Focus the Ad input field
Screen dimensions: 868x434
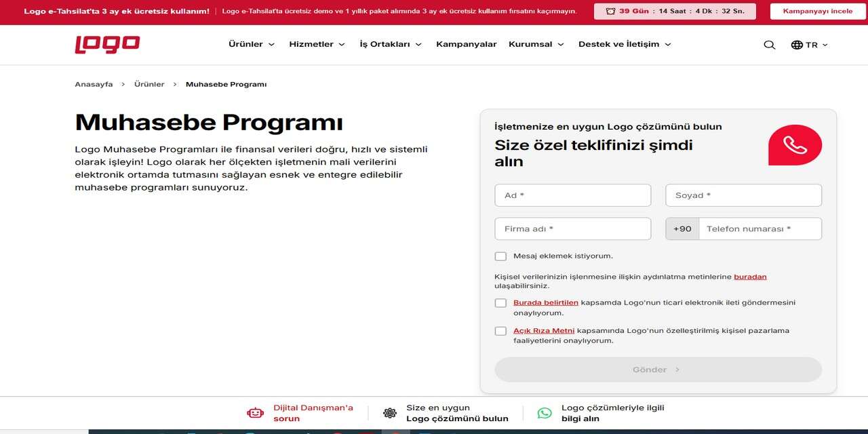pos(573,195)
